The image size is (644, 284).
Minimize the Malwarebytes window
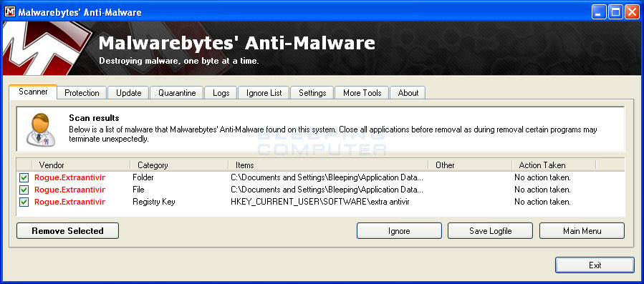(x=599, y=12)
